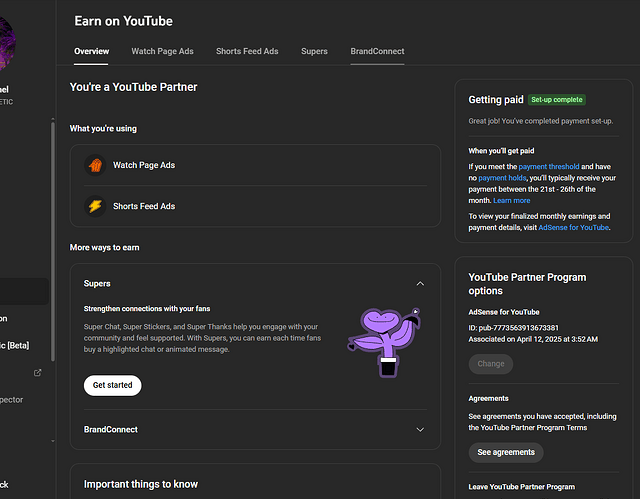Click Get started for Supers

(x=113, y=385)
